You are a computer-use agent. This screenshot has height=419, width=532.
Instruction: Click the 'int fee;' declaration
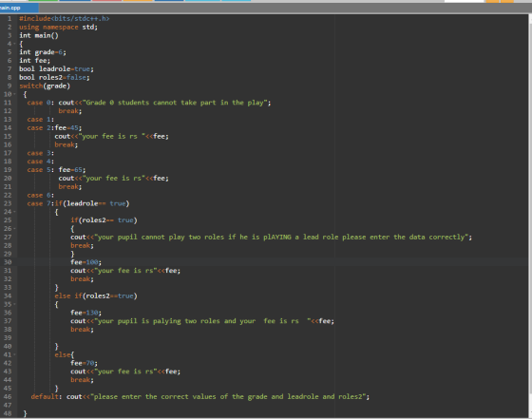coord(34,61)
